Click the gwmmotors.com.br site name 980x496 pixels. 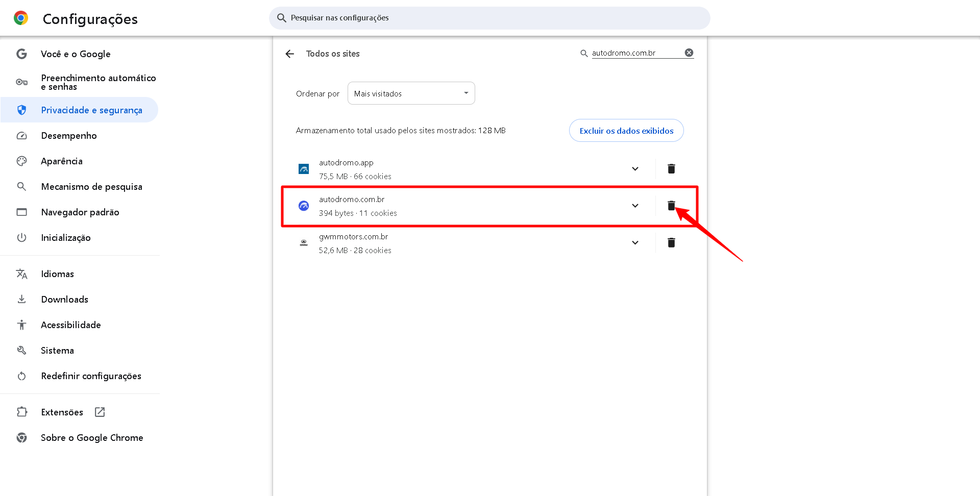(353, 236)
